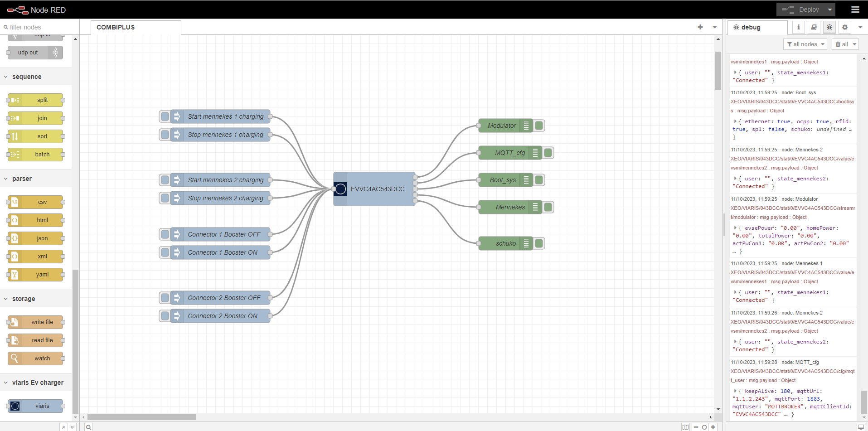Open the main hamburger menu

(x=855, y=10)
